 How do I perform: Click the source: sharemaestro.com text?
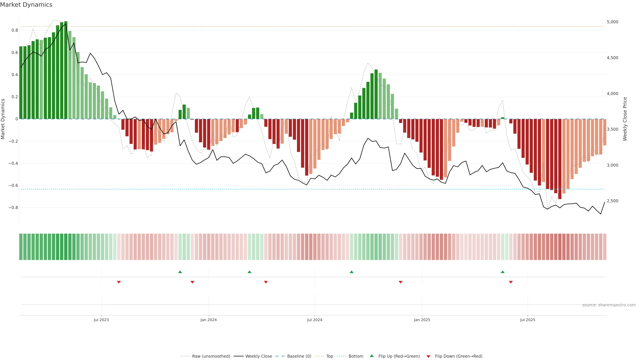point(609,305)
